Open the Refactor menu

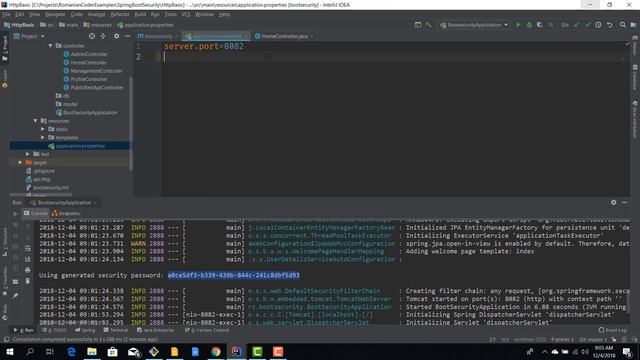[x=120, y=14]
